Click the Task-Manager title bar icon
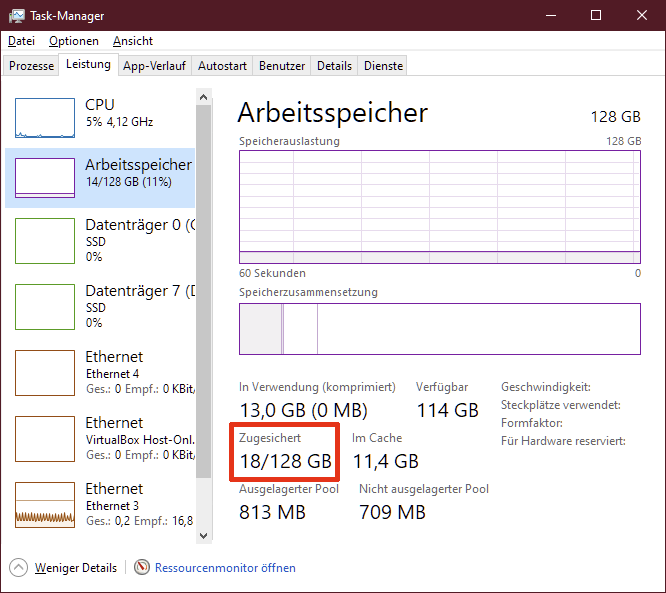666x593 pixels. click(17, 16)
